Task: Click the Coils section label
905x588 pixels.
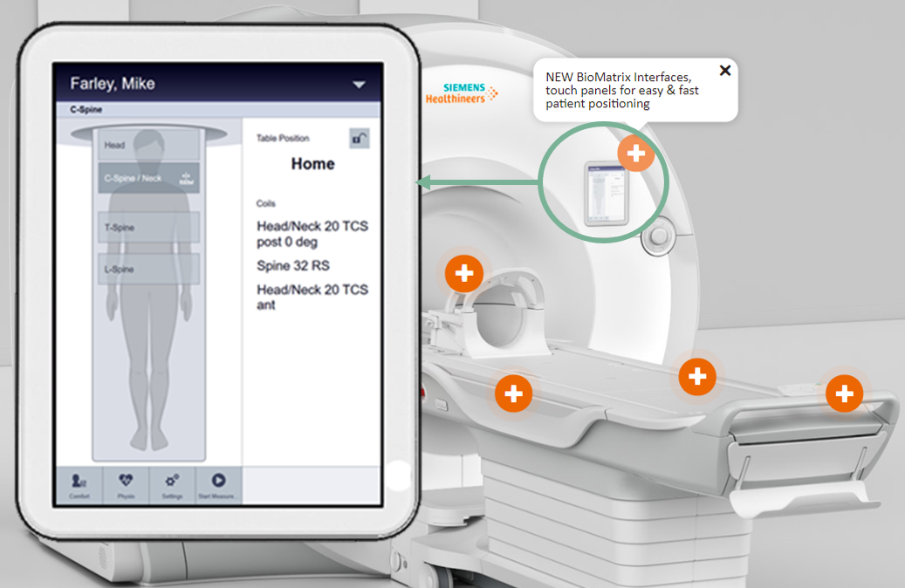Action: tap(266, 203)
